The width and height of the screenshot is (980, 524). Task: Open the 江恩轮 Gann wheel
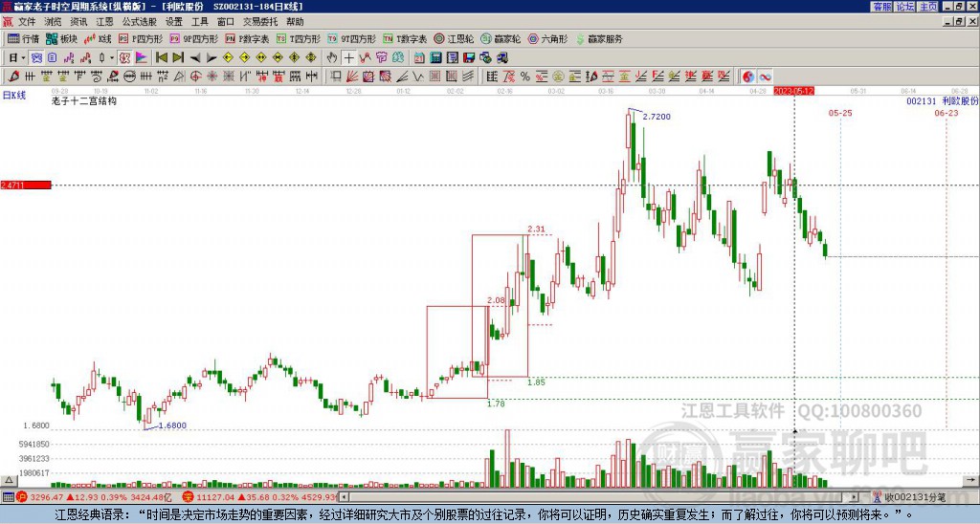coord(454,38)
